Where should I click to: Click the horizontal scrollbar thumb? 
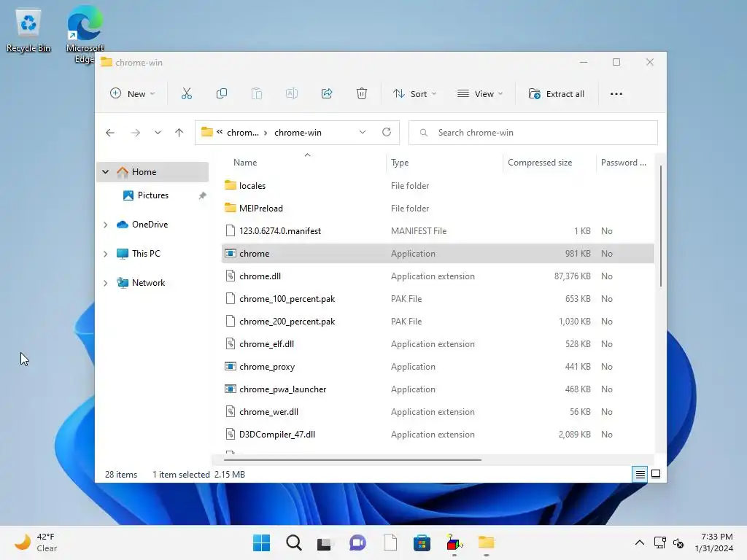[352, 460]
